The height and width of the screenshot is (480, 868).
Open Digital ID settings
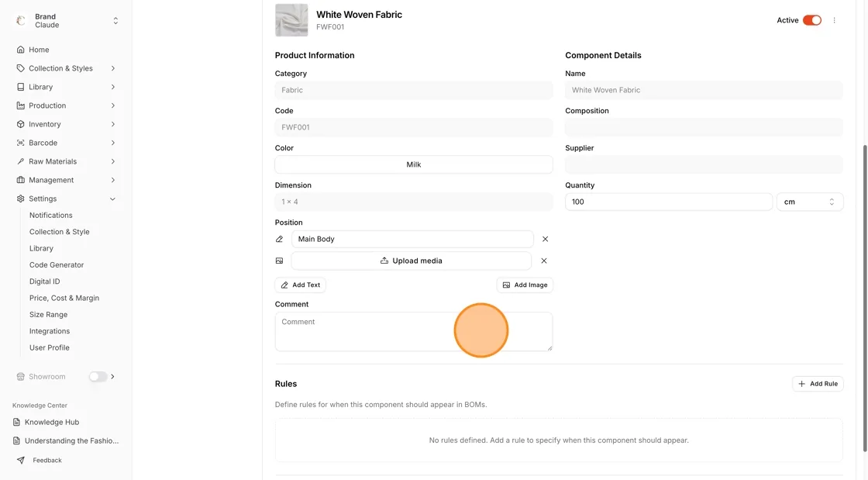tap(45, 281)
